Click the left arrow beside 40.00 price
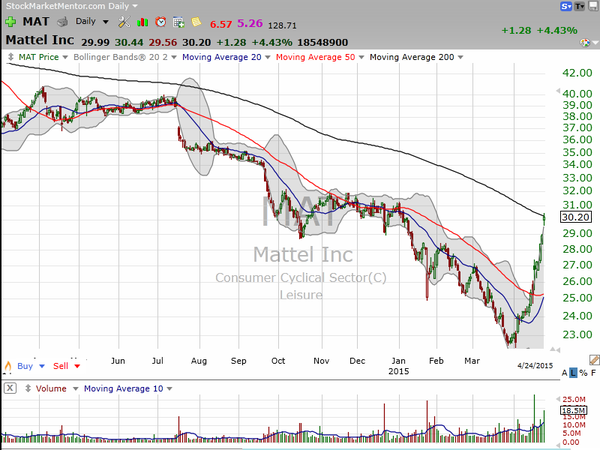 558,91
